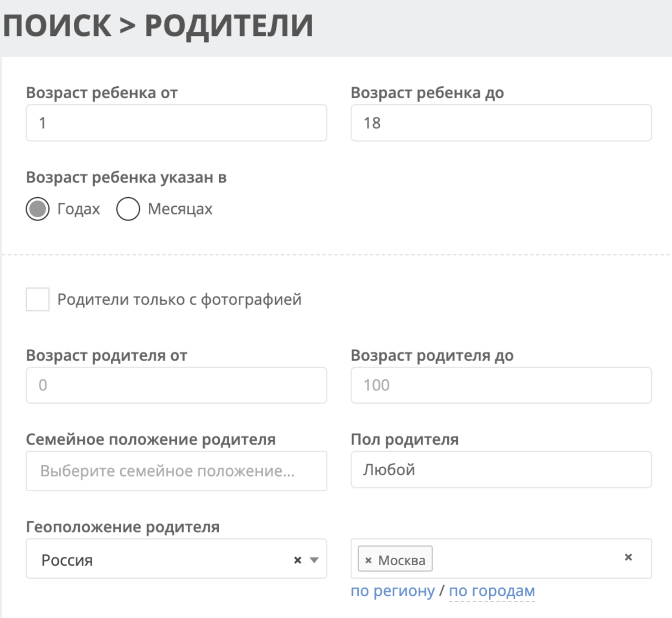
Task: Open the Пол родителя dropdown
Action: (x=501, y=470)
